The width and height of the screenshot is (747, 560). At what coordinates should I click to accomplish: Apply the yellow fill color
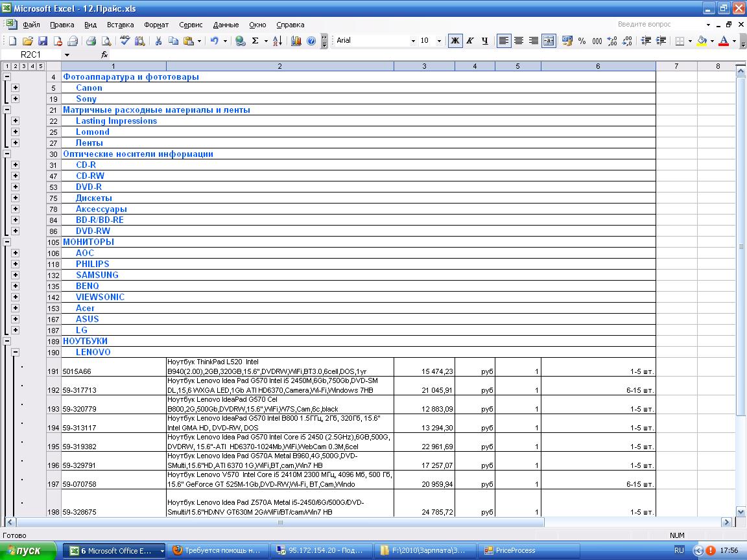[x=701, y=41]
